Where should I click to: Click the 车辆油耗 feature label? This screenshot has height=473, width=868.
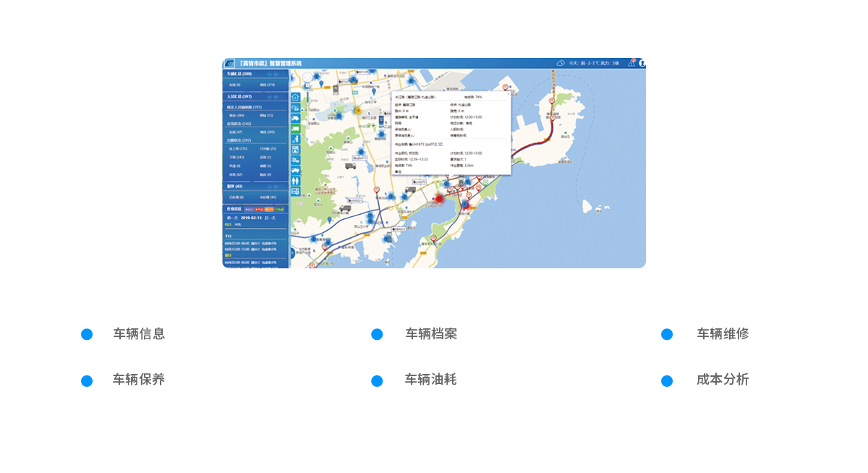(x=431, y=379)
